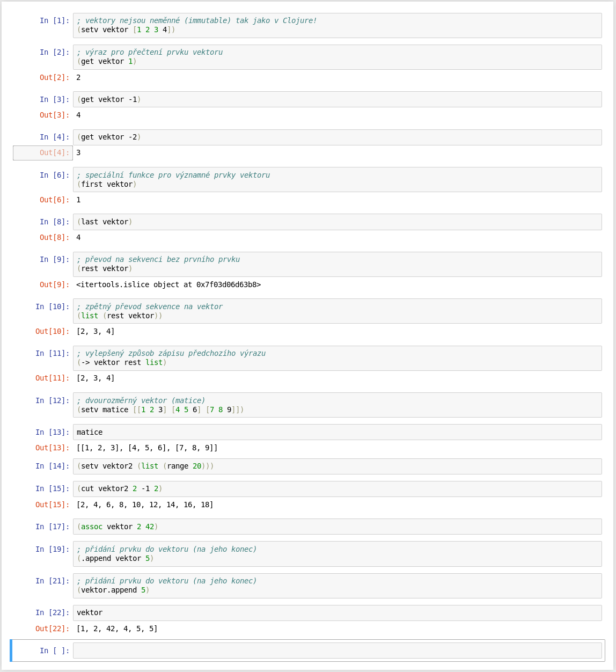Click cell with (-> vektor rest list)
The width and height of the screenshot is (616, 672).
(x=337, y=358)
